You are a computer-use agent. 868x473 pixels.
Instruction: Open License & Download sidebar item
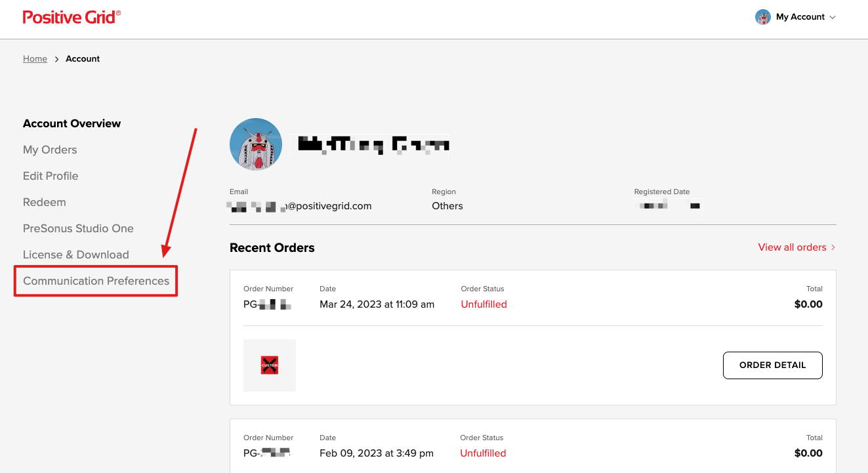[76, 255]
